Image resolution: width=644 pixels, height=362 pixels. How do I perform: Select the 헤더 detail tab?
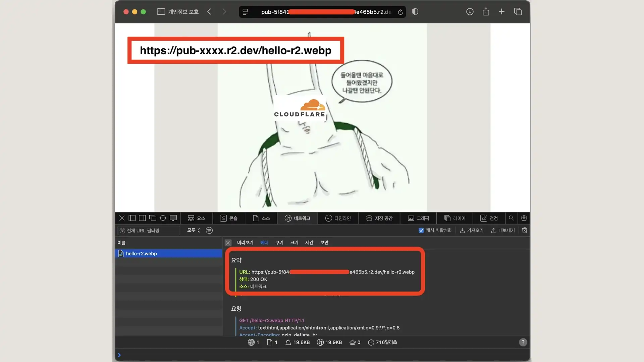[x=264, y=242]
